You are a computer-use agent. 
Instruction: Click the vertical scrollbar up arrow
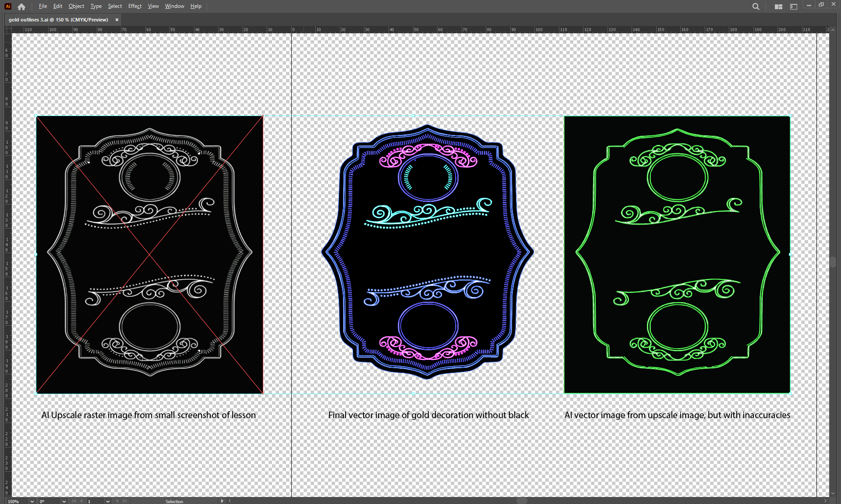click(833, 30)
